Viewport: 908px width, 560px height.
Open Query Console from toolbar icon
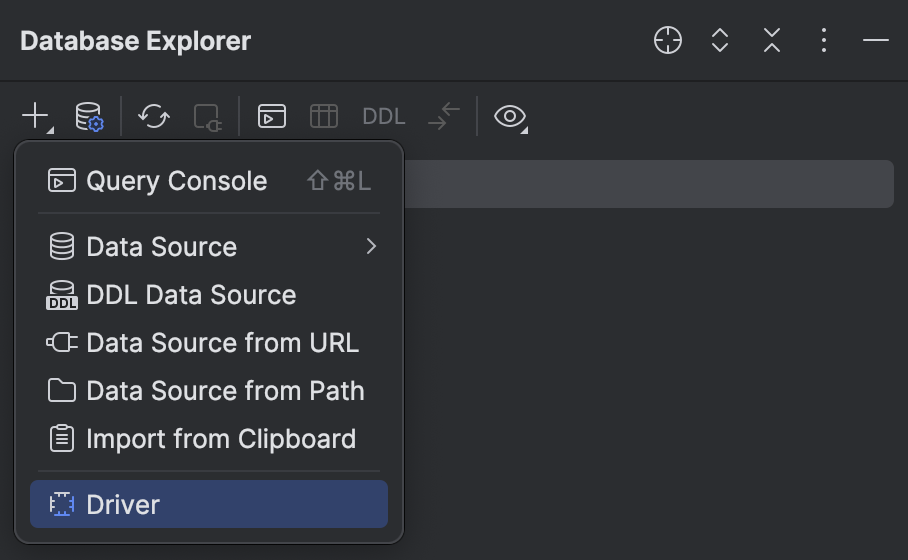point(271,116)
